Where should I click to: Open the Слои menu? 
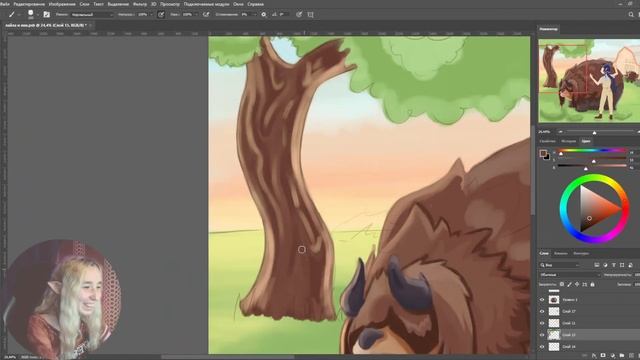pos(84,4)
